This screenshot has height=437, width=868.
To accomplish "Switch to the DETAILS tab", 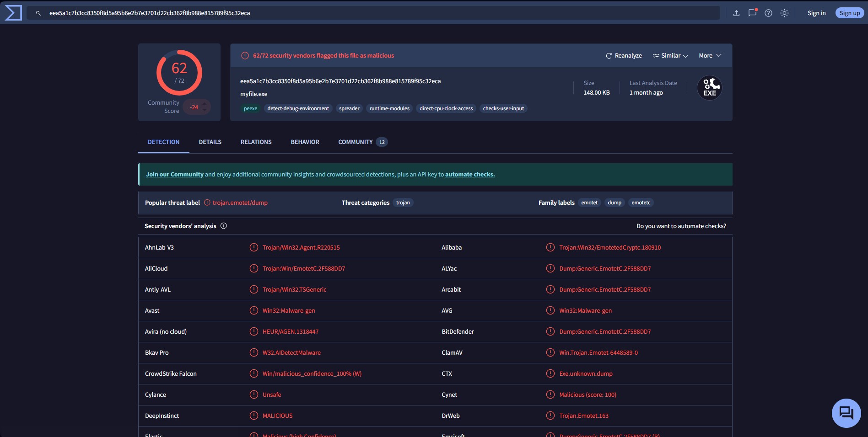I will 210,142.
